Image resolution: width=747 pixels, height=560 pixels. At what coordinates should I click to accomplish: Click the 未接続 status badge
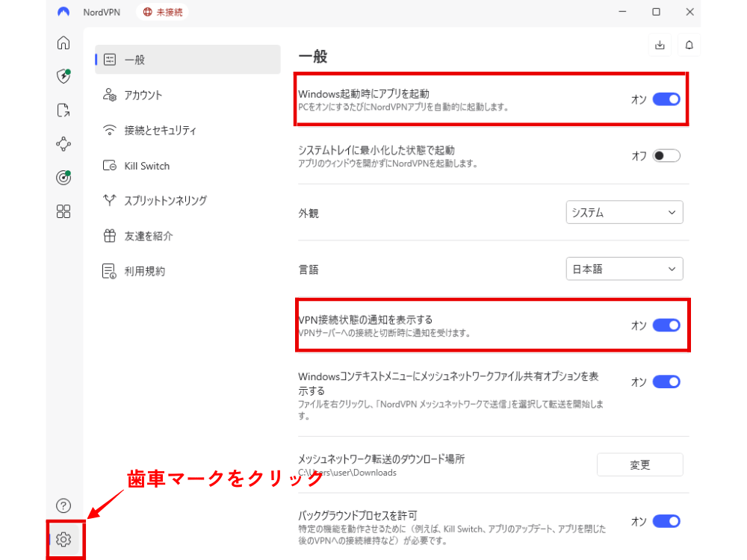tap(163, 12)
